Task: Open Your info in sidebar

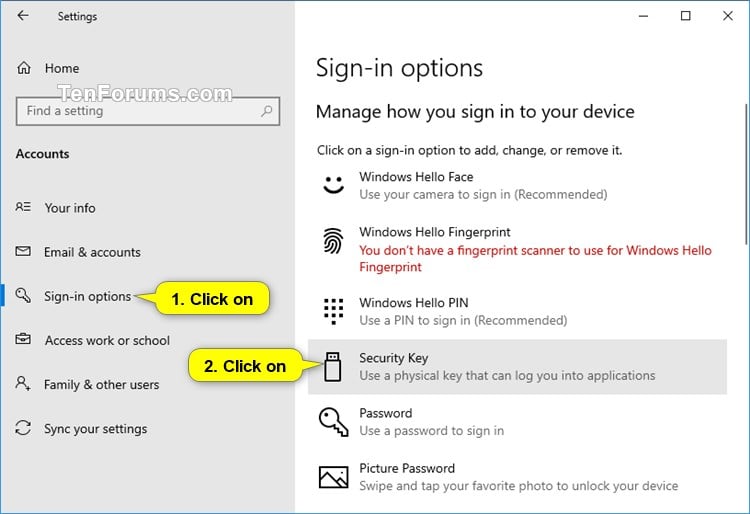Action: [x=70, y=208]
